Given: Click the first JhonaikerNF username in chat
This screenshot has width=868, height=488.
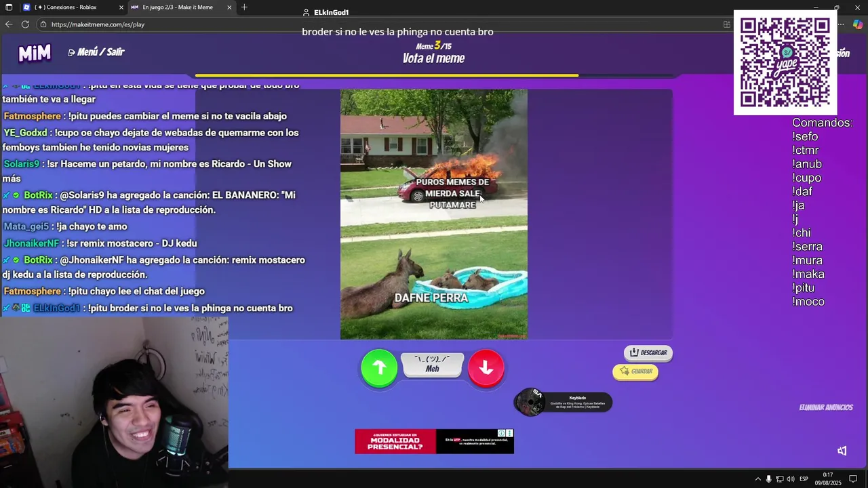Looking at the screenshot, I should click(x=31, y=243).
